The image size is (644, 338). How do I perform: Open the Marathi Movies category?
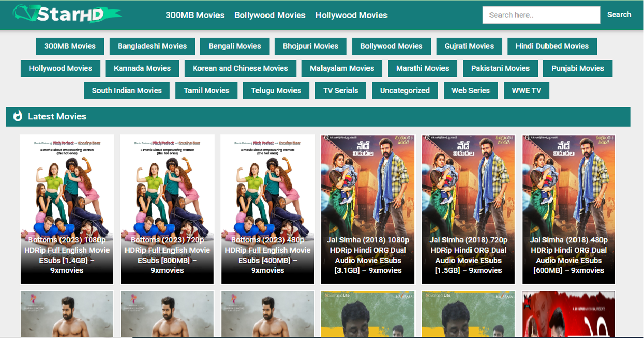(x=423, y=68)
